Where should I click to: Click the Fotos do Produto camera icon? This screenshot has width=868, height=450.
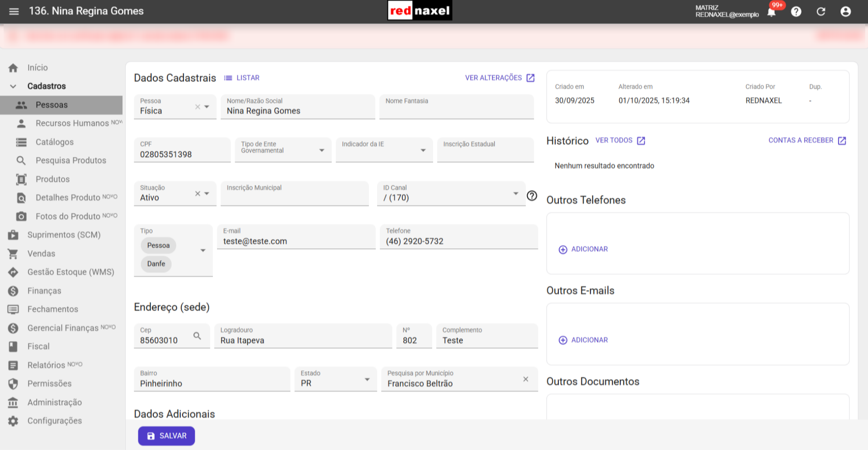tap(21, 216)
